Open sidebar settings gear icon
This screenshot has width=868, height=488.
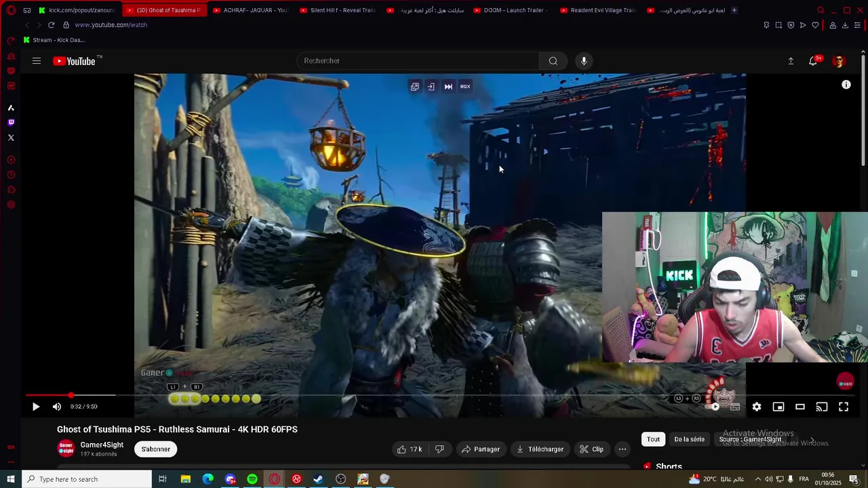11,205
